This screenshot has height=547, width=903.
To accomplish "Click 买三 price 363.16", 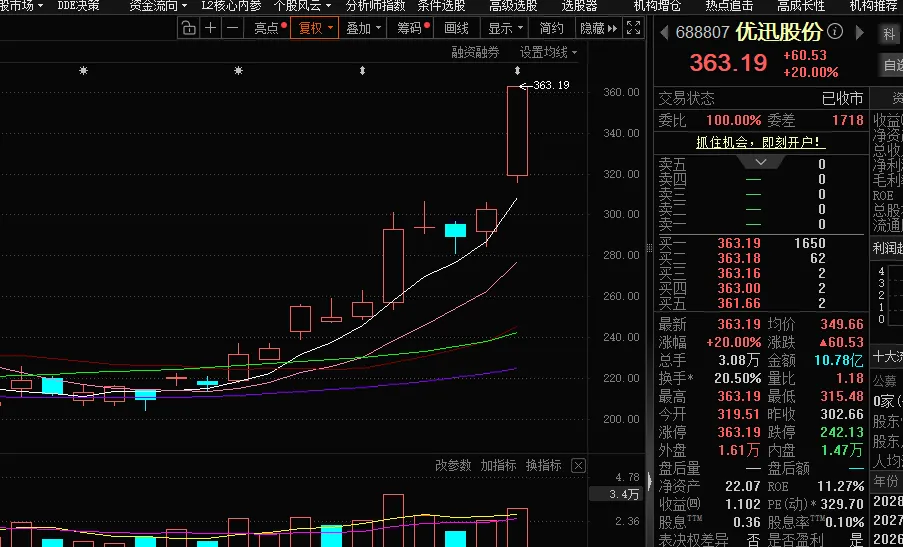I will pyautogui.click(x=739, y=273).
